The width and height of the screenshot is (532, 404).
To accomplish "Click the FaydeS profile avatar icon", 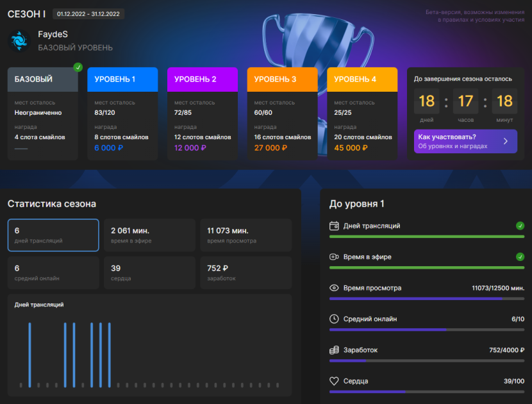I will 19,41.
